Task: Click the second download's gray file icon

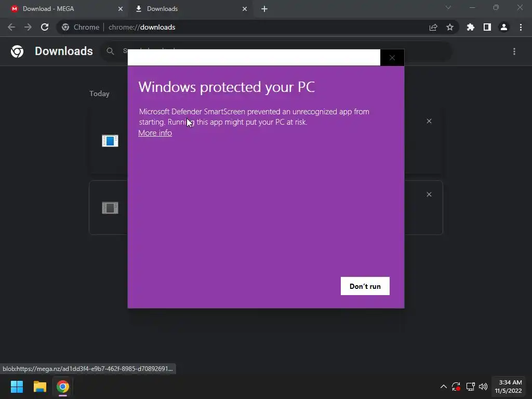Action: tap(110, 208)
